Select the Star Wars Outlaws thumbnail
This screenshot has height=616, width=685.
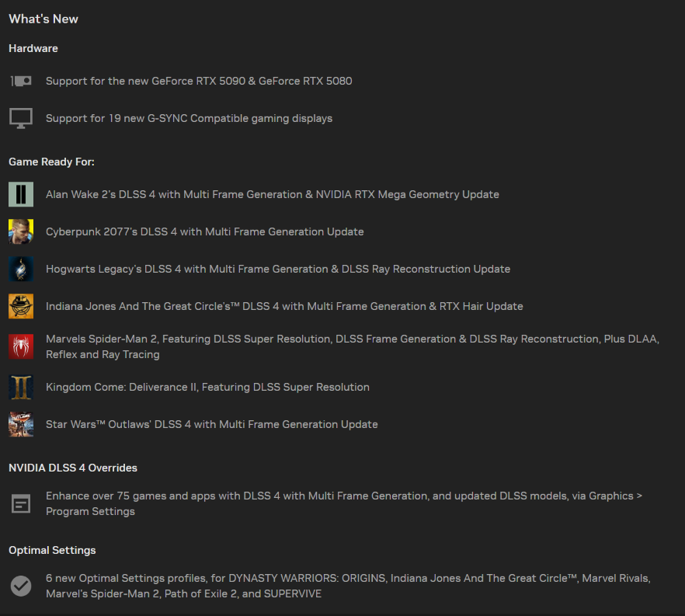tap(21, 424)
